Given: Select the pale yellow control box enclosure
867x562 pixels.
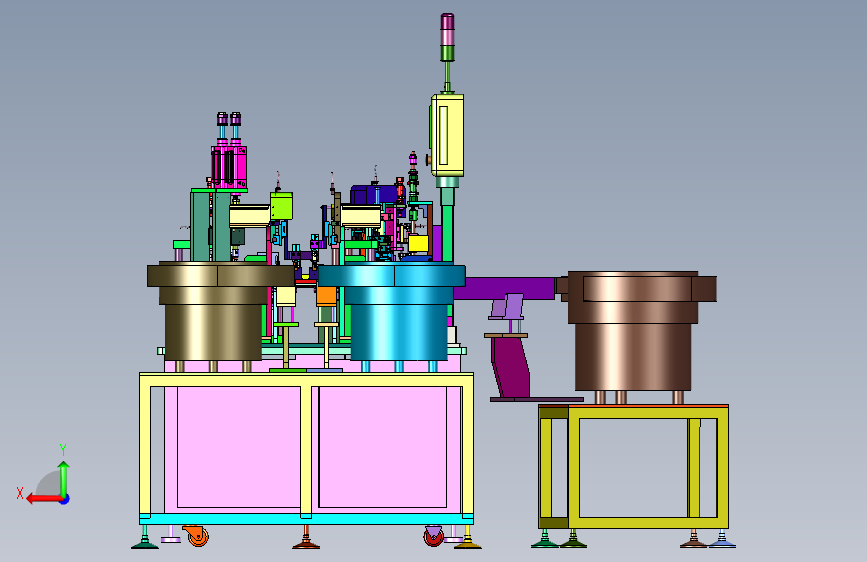Looking at the screenshot, I should pos(447,135).
